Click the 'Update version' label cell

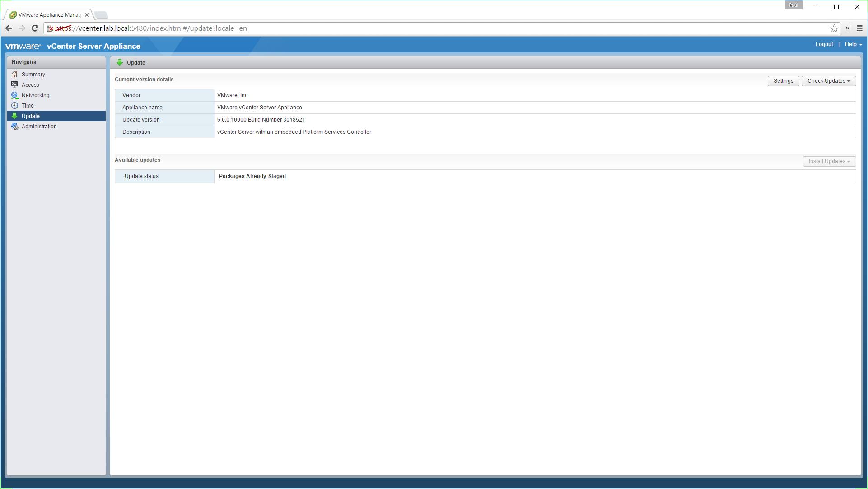click(x=164, y=120)
